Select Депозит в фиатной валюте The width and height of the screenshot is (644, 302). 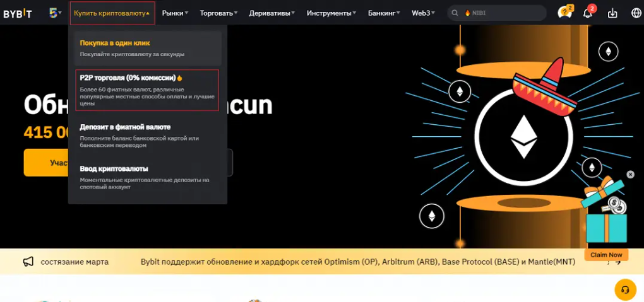(x=148, y=136)
